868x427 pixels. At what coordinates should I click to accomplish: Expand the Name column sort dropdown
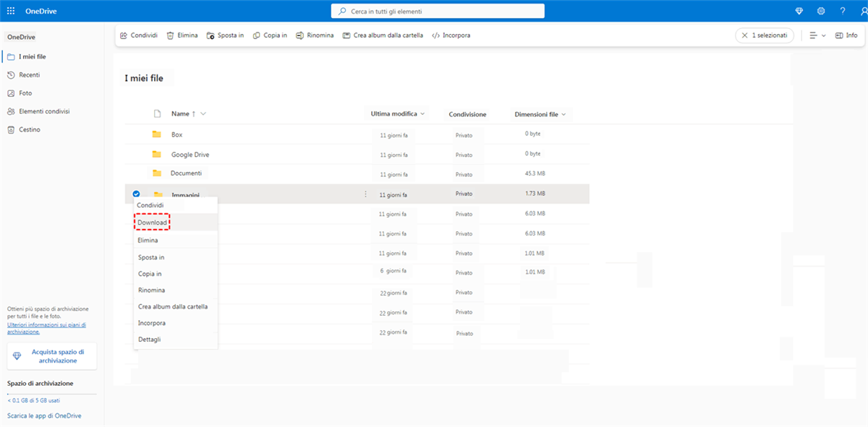[203, 114]
